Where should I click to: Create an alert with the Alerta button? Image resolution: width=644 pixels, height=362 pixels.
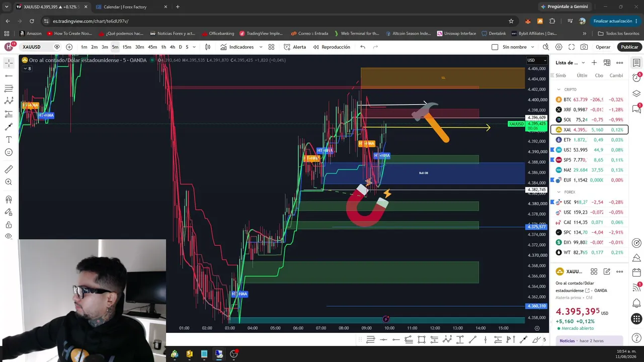click(295, 47)
